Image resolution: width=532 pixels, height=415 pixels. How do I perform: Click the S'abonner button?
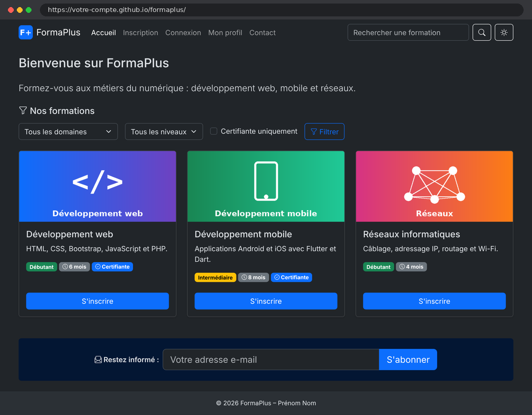click(x=408, y=360)
